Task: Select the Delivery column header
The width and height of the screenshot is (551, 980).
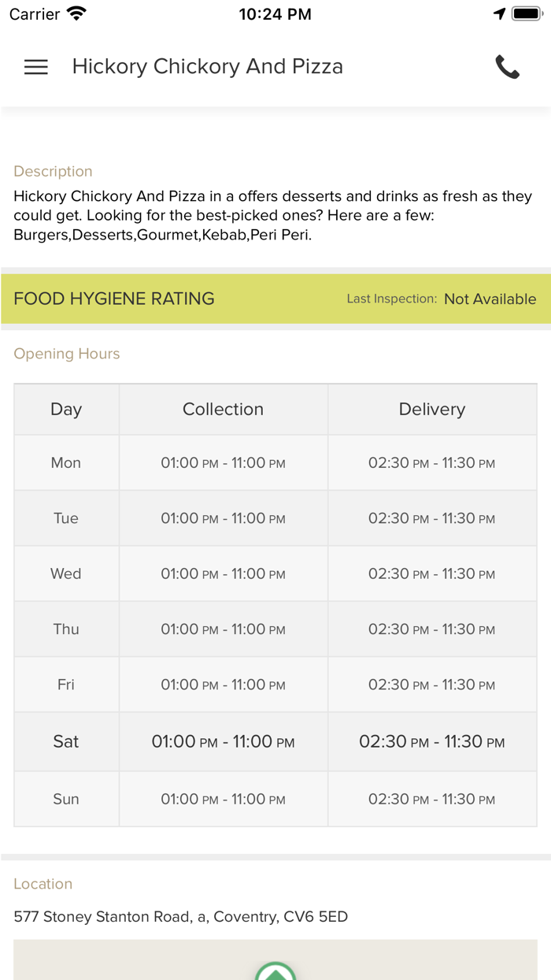Action: (x=431, y=409)
